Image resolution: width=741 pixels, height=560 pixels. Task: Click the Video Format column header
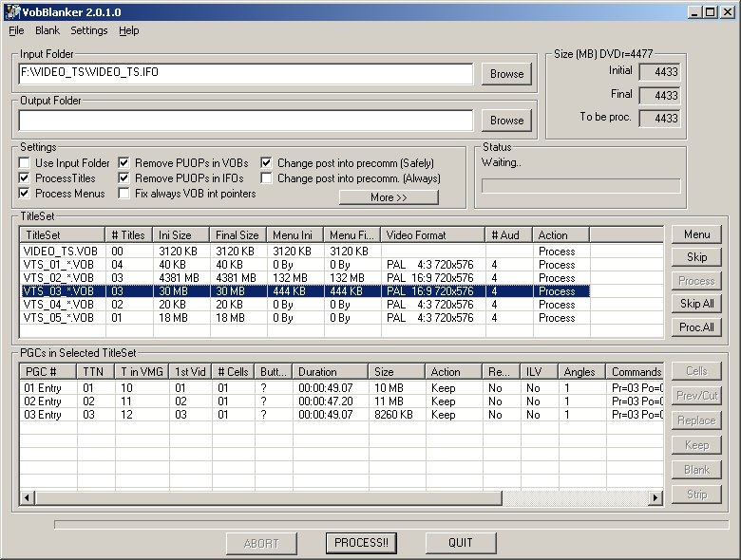pyautogui.click(x=433, y=235)
